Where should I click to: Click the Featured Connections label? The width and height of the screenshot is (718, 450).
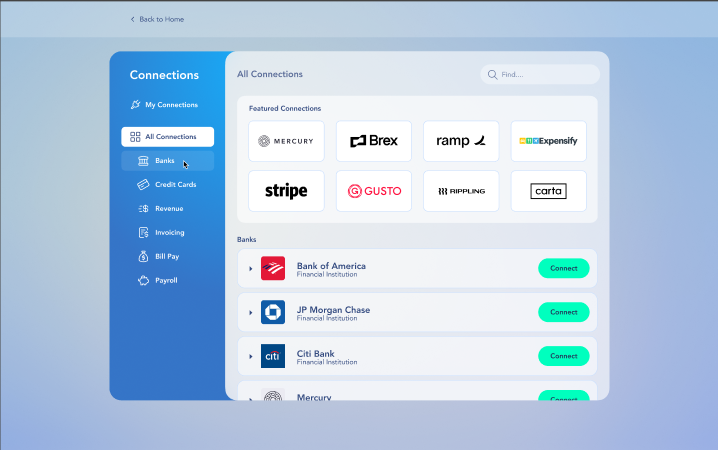click(x=285, y=108)
